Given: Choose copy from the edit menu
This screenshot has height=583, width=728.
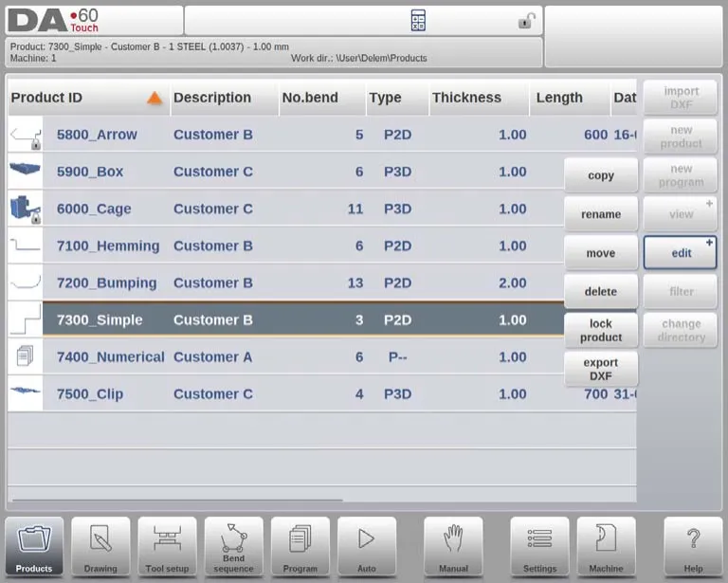Looking at the screenshot, I should pyautogui.click(x=601, y=175).
